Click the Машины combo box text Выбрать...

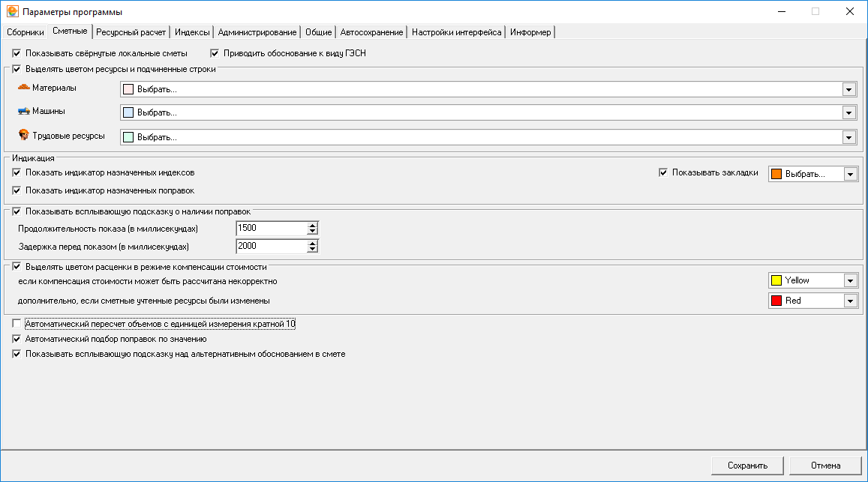point(158,112)
